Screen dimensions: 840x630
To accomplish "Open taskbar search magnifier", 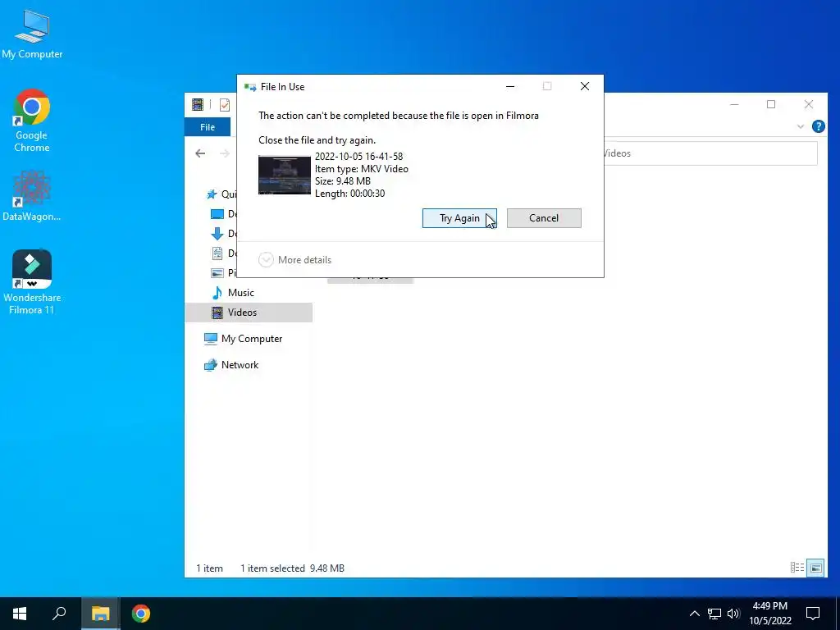I will (59, 614).
